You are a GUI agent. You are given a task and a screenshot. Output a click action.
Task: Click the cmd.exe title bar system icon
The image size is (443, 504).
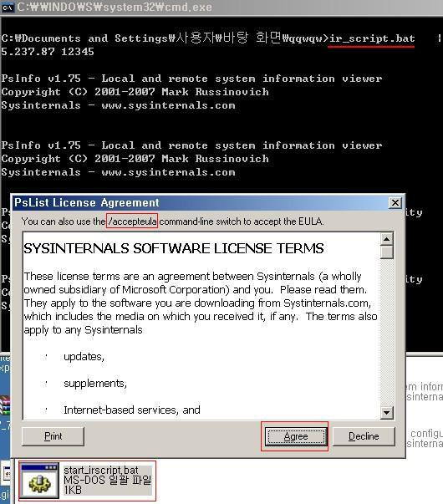click(x=8, y=7)
